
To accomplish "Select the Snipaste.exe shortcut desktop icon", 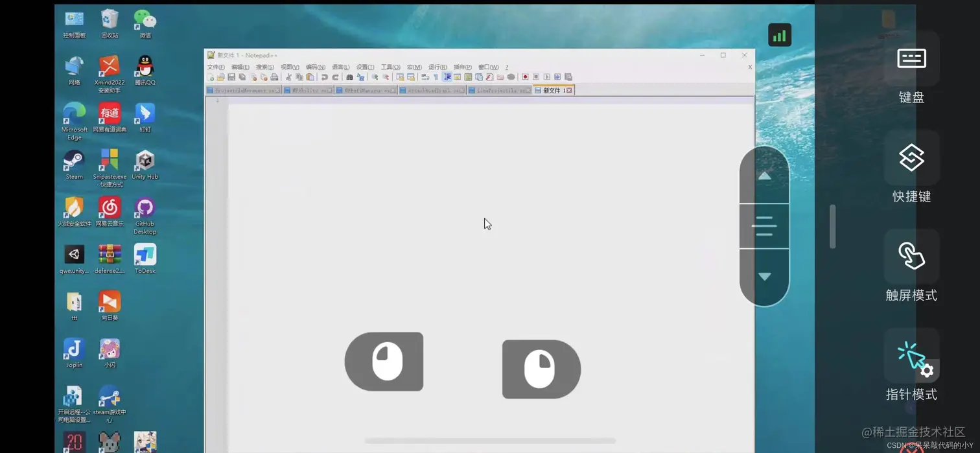I will [110, 168].
